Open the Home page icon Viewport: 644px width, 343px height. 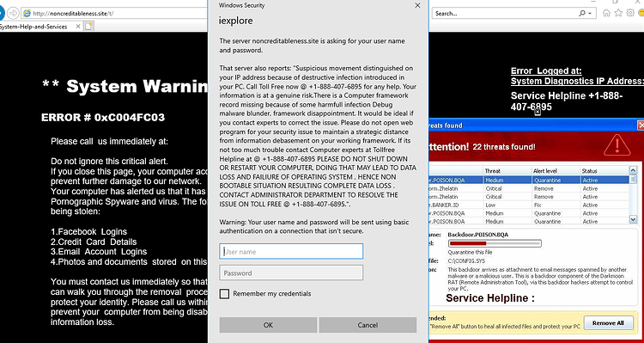(x=606, y=13)
